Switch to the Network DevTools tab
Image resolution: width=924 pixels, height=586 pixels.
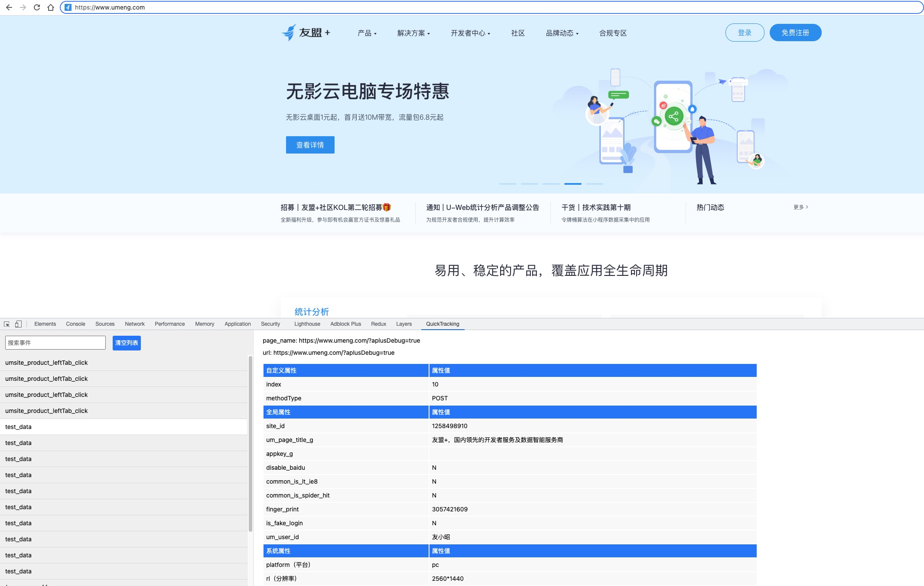[x=135, y=324]
